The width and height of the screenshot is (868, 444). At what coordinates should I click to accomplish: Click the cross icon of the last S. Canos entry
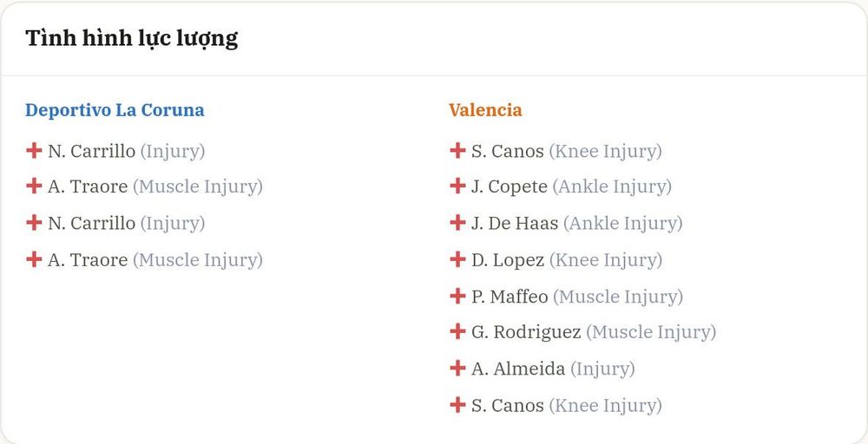tap(457, 405)
